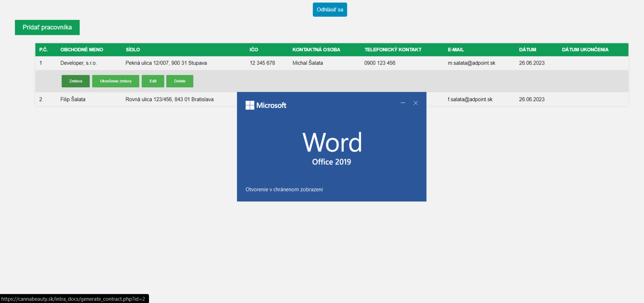The image size is (644, 303).
Task: Click the Filip Šalata name cell
Action: [x=73, y=99]
